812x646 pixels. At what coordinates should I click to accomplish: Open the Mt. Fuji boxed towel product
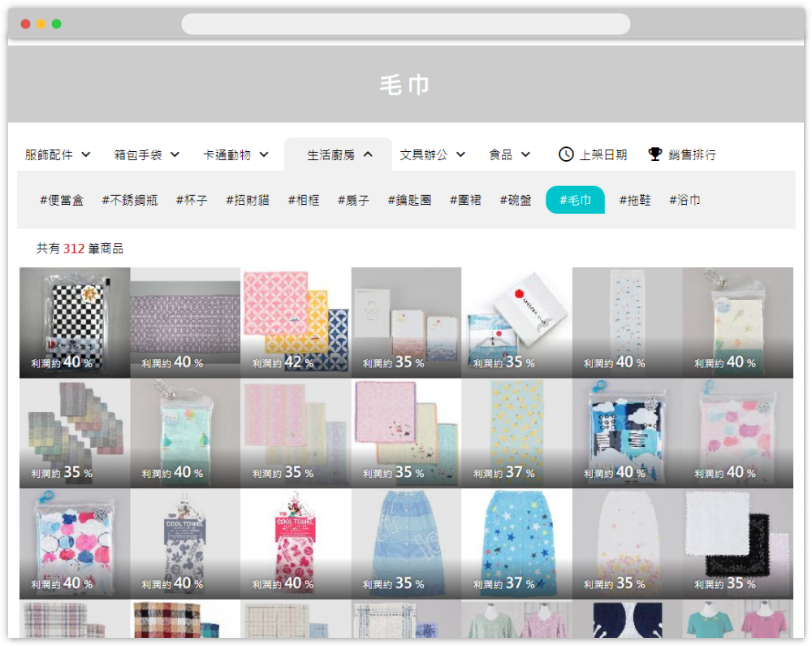516,323
